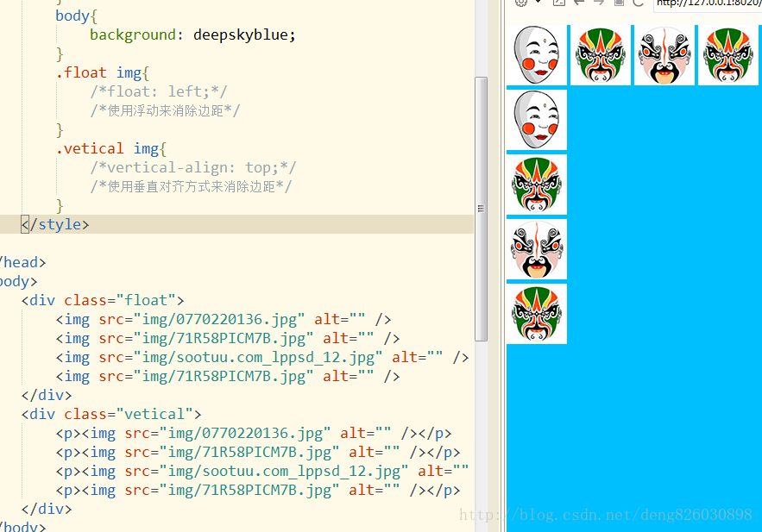The image size is (762, 532).
Task: Click 'img/sootuu.com_lppsd_12.jpg' inside the float div
Action: tap(258, 357)
